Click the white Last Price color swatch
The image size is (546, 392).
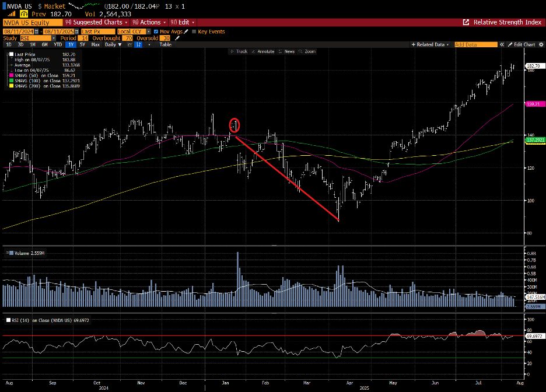pyautogui.click(x=12, y=54)
